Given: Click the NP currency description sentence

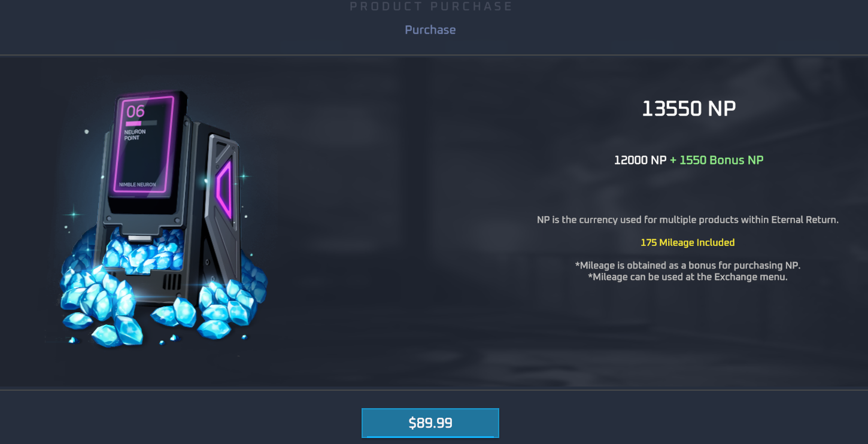Looking at the screenshot, I should (687, 220).
